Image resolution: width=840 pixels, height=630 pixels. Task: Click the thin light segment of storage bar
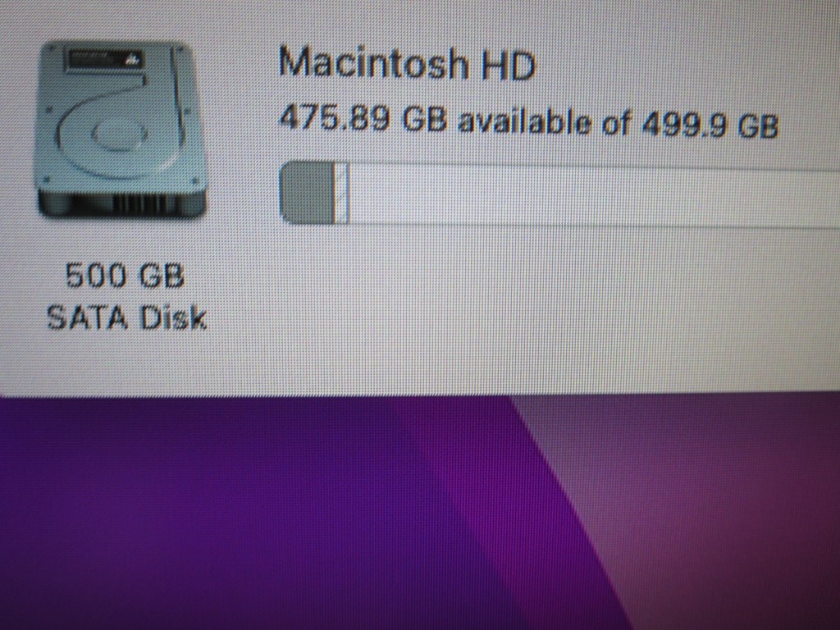click(342, 193)
